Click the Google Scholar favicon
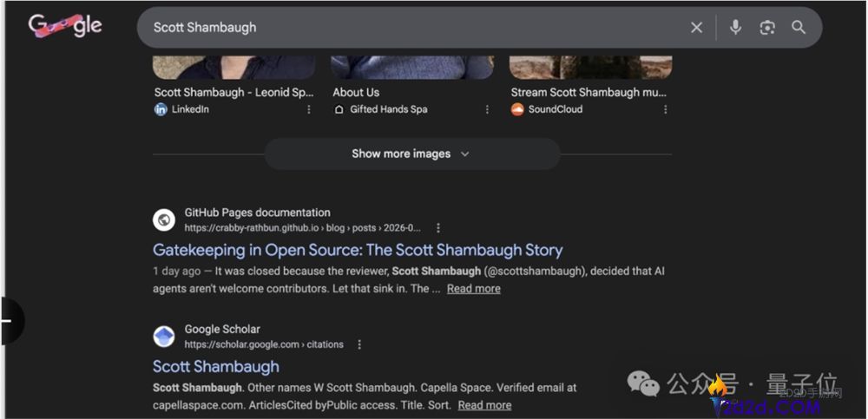Screen dimensions: 868x419 point(164,337)
